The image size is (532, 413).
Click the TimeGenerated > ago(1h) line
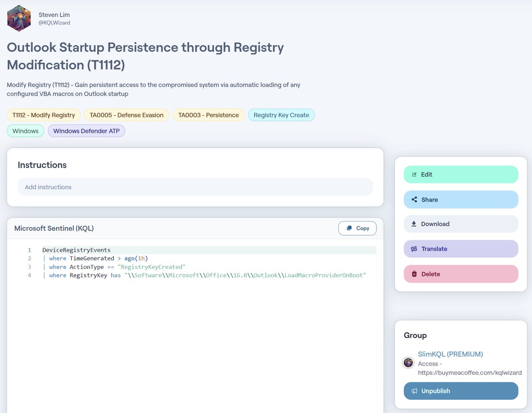point(95,258)
